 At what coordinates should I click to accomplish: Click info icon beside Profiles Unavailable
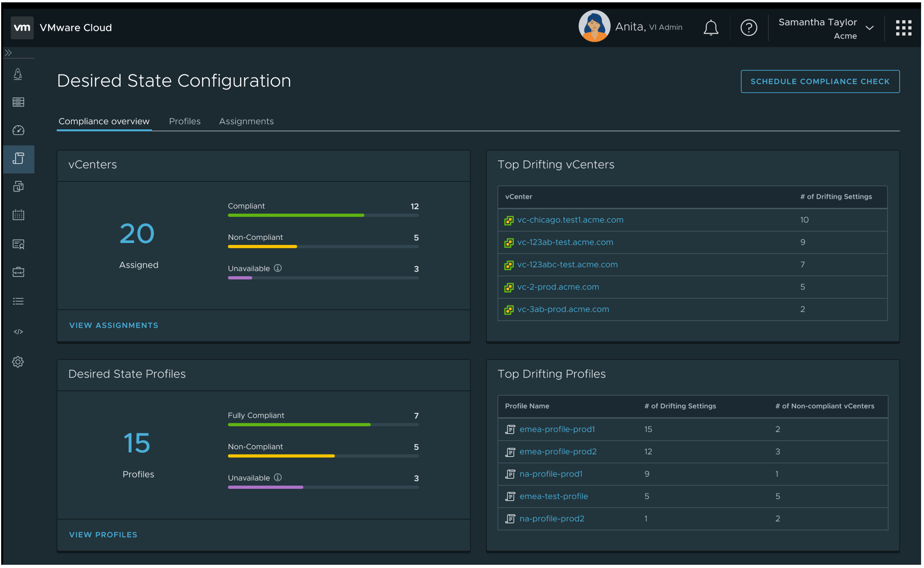[278, 477]
